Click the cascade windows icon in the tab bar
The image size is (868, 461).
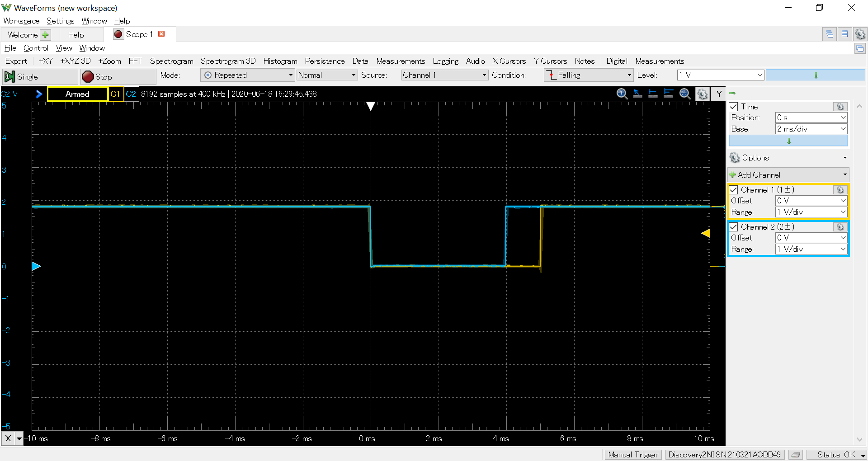tap(830, 34)
